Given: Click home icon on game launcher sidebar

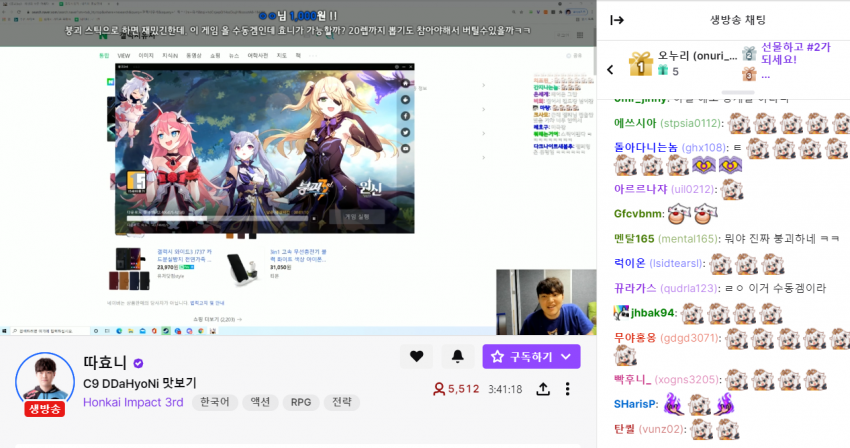Looking at the screenshot, I should (x=405, y=84).
